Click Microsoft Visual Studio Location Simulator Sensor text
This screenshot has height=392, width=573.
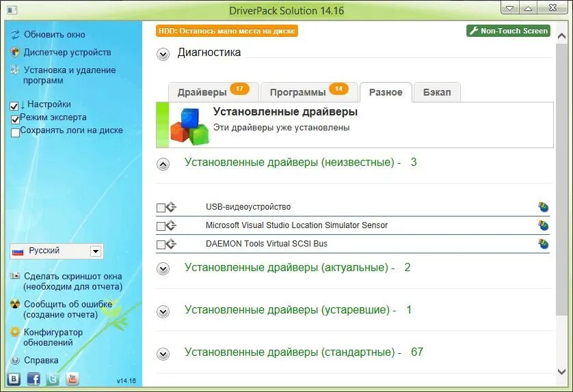(x=296, y=225)
